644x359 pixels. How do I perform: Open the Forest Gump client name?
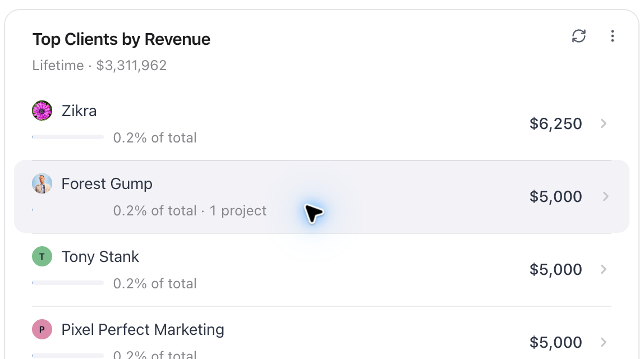pos(107,184)
